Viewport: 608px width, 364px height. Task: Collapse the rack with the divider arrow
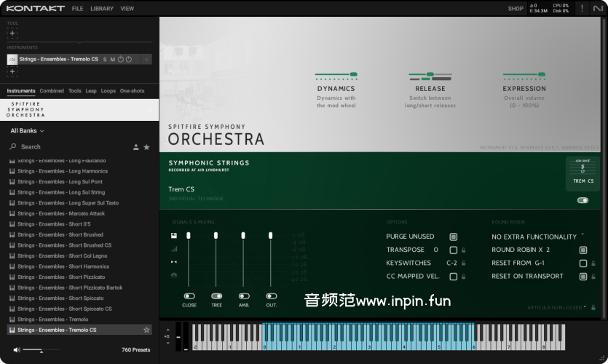click(x=79, y=42)
